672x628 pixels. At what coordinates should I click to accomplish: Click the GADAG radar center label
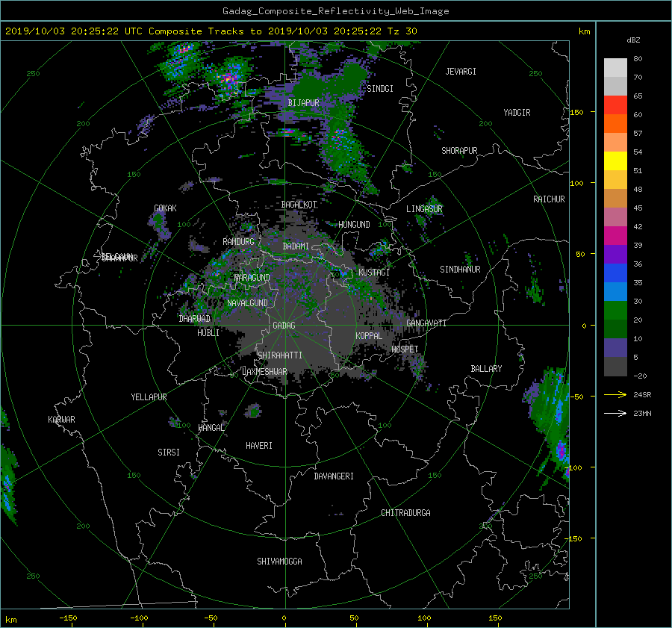[284, 326]
